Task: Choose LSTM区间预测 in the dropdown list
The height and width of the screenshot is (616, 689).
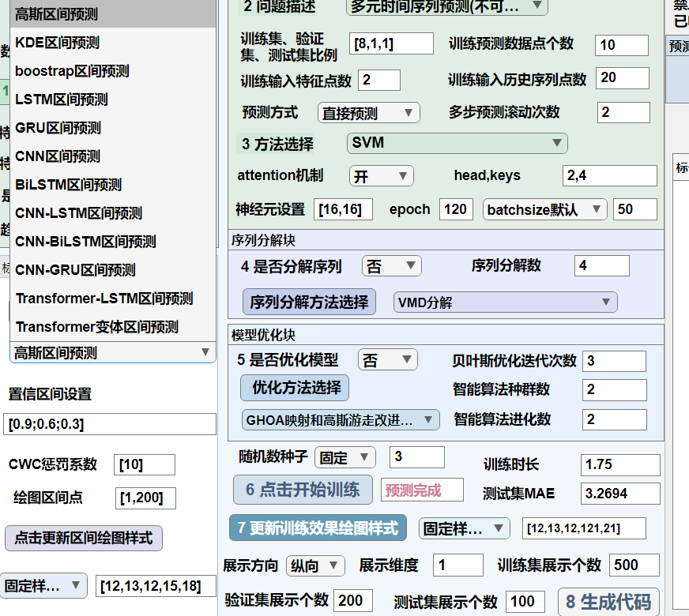Action: point(62,100)
